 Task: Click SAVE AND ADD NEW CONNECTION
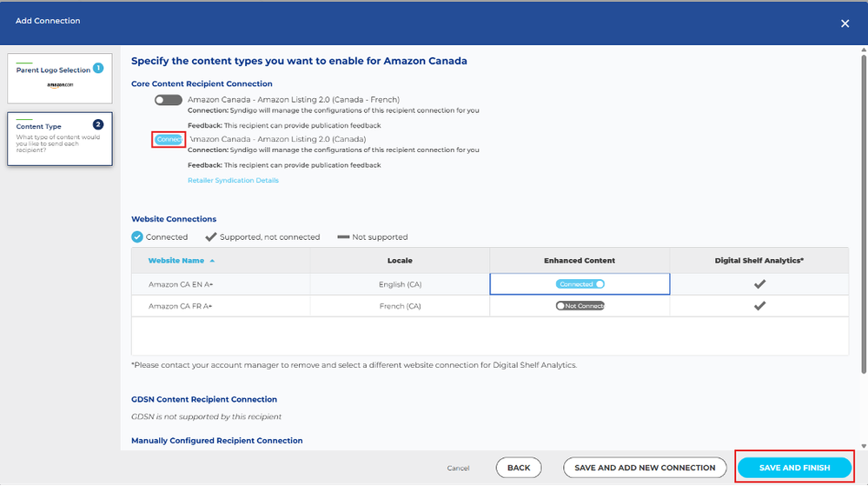pyautogui.click(x=645, y=468)
